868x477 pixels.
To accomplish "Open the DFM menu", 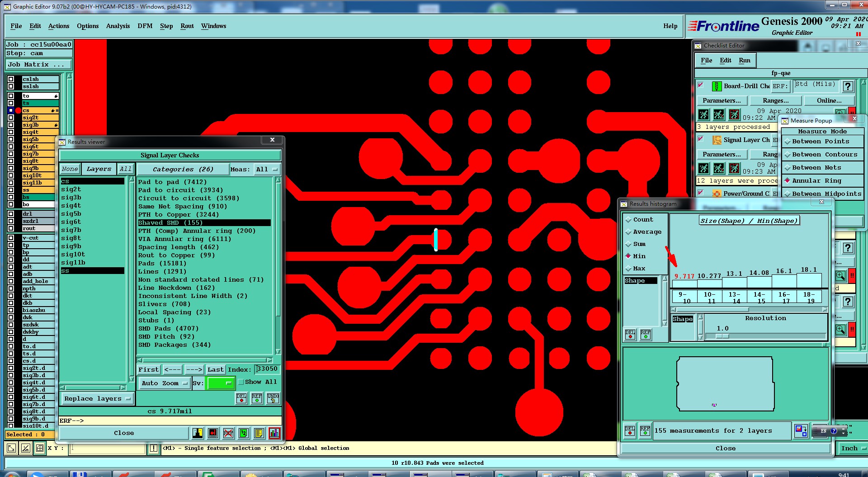I will coord(145,26).
